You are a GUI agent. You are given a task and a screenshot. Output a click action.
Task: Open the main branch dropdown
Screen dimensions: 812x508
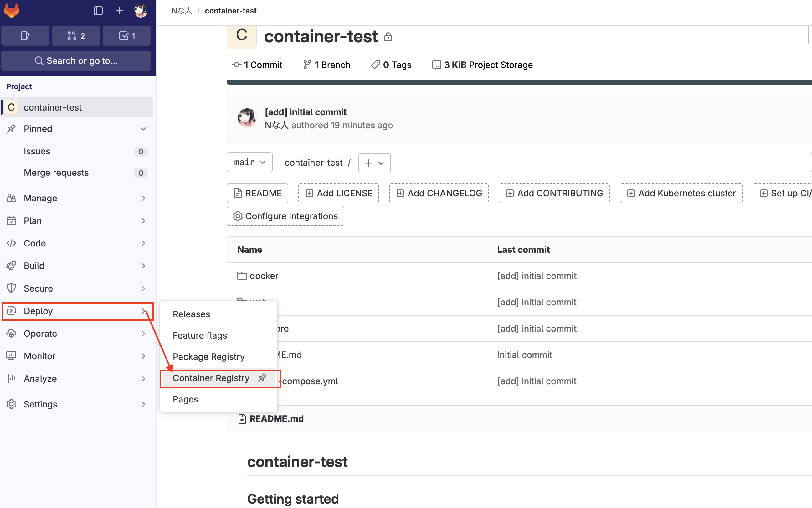pyautogui.click(x=249, y=163)
